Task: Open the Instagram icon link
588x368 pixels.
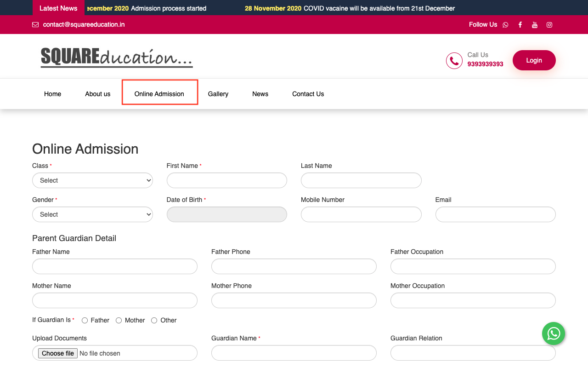Action: (x=549, y=25)
